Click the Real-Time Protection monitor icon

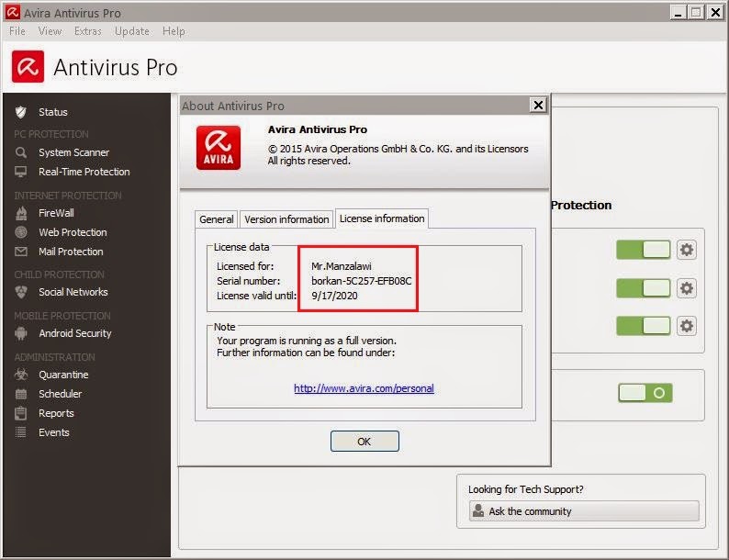pos(20,172)
